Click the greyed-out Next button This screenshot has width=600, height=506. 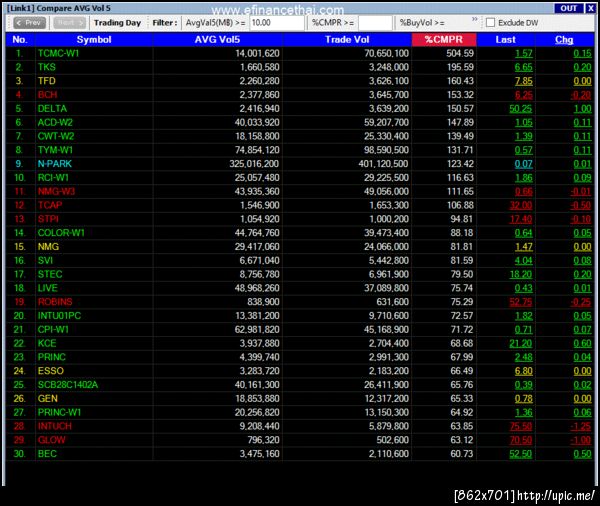69,23
